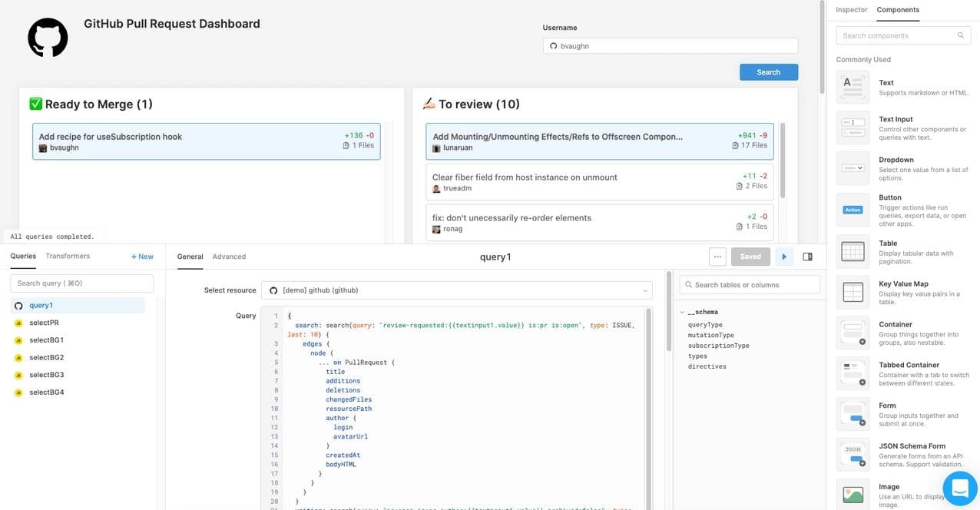Create a new query with + New
This screenshot has width=980, height=510.
pos(142,257)
